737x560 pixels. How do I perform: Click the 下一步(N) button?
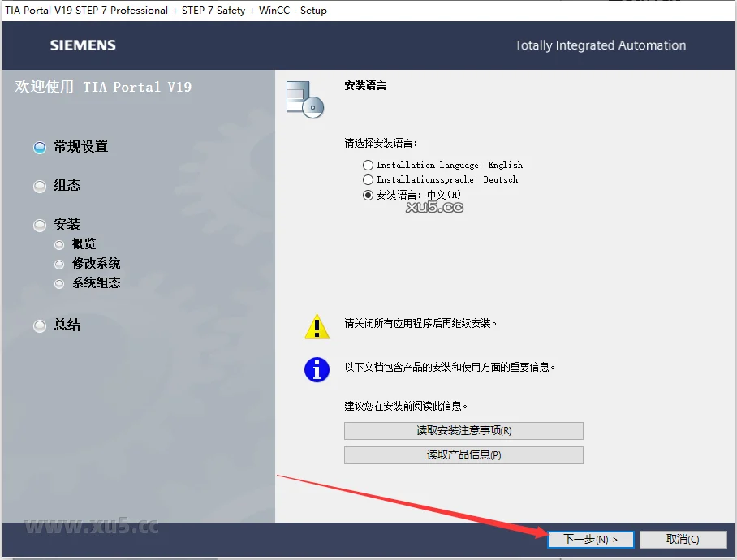point(591,539)
